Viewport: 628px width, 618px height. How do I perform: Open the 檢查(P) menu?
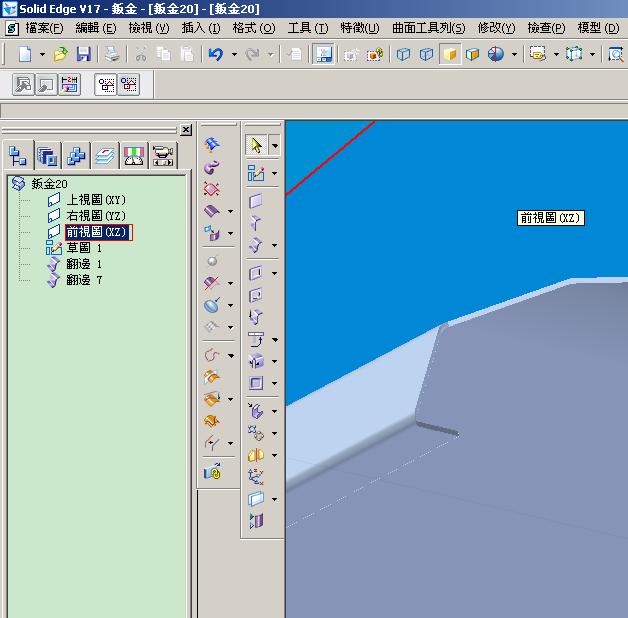click(x=546, y=28)
